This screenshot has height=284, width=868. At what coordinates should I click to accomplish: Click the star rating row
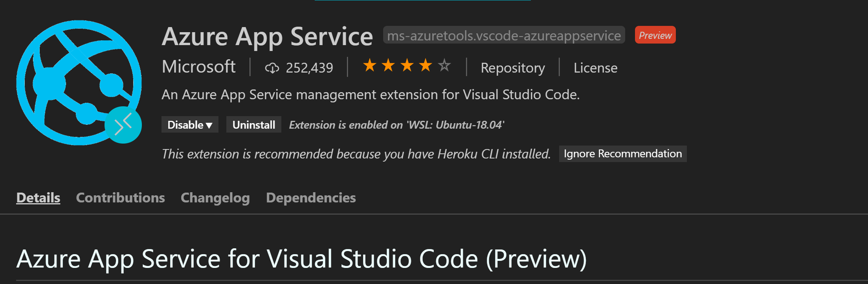click(407, 66)
